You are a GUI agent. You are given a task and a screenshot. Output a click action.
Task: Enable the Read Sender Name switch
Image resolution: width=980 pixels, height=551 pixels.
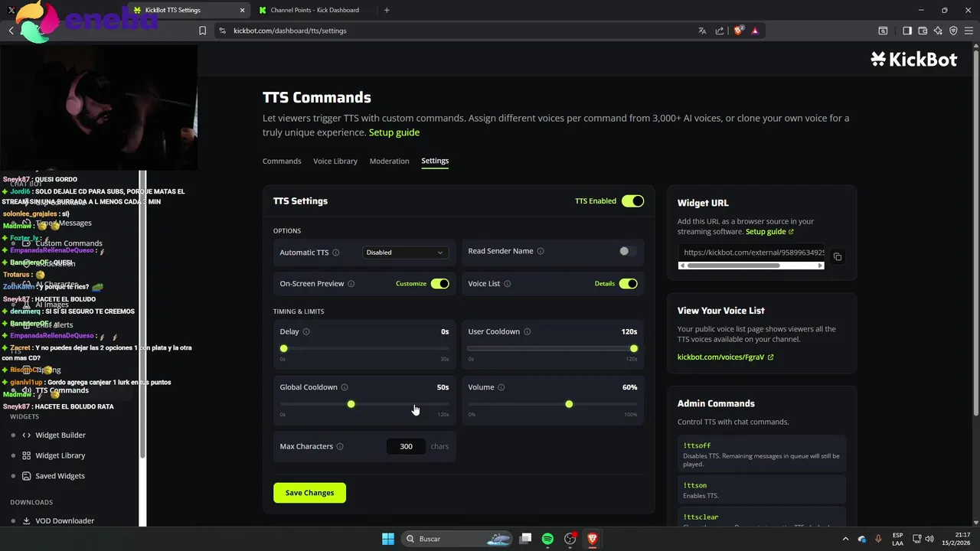click(x=628, y=251)
